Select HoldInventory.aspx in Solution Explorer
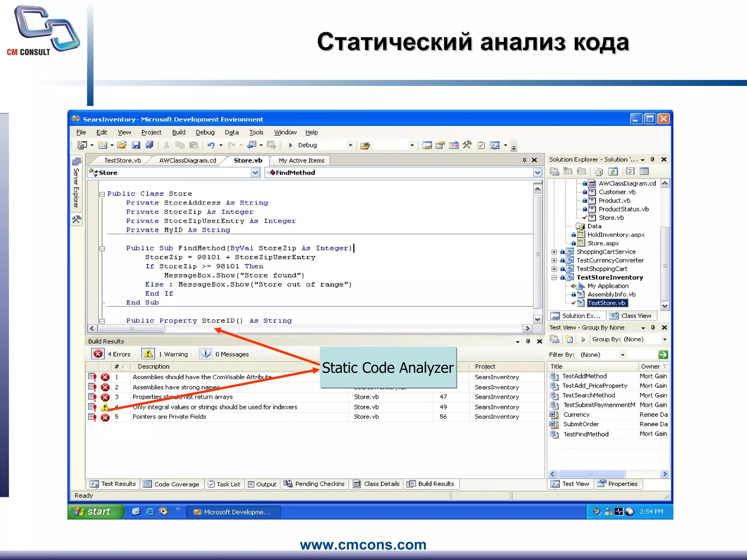This screenshot has height=560, width=747. point(616,235)
